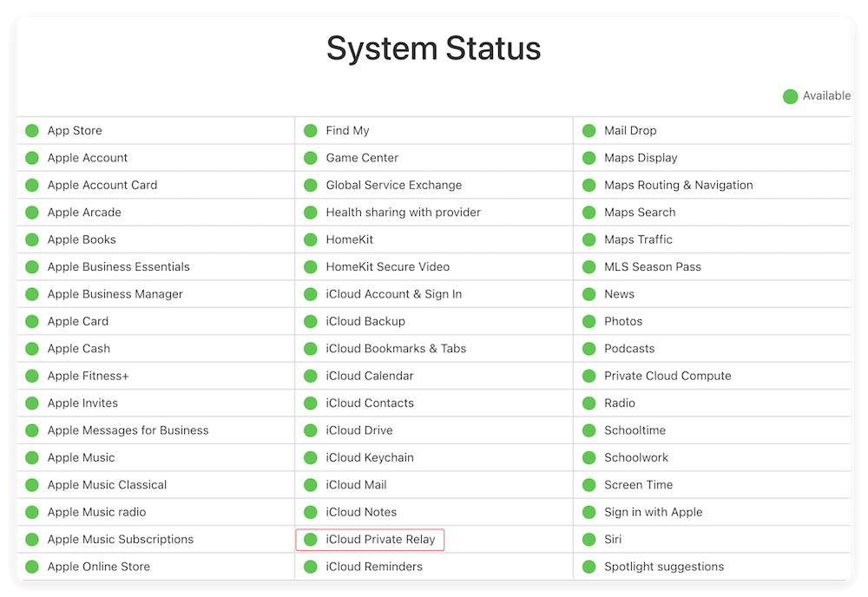Click the System Status page title

(x=434, y=49)
